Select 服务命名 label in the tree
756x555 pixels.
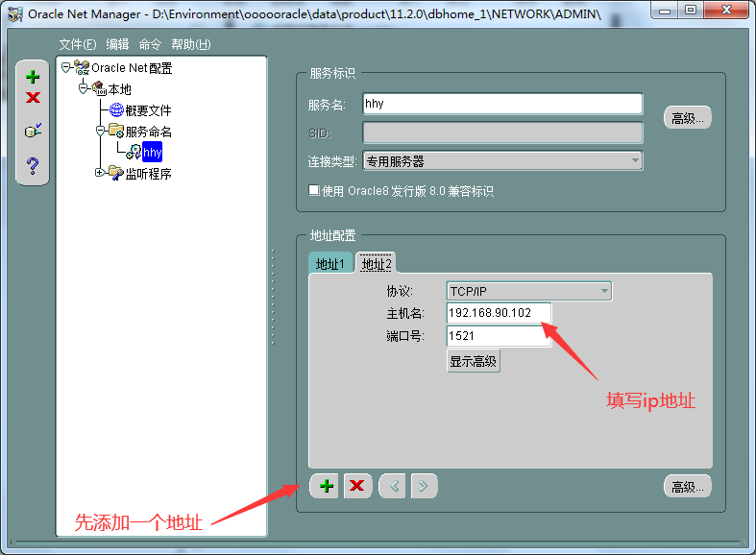149,132
